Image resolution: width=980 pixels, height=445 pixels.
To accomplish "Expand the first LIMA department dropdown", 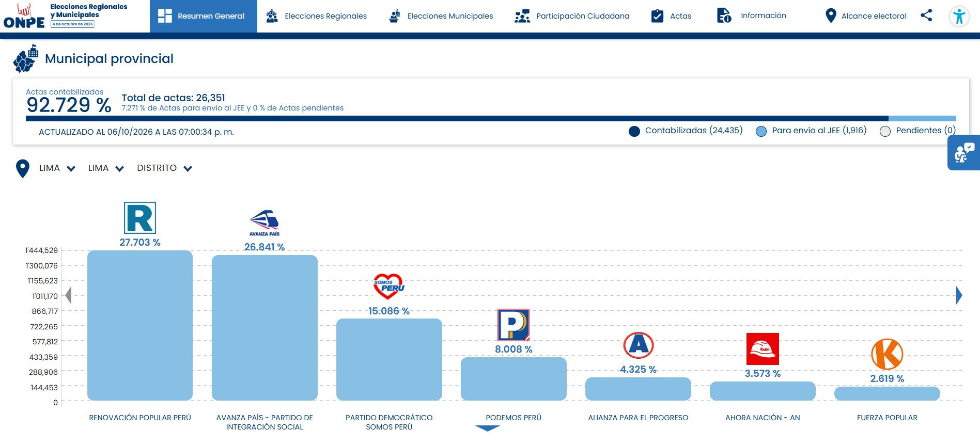I will click(x=57, y=168).
